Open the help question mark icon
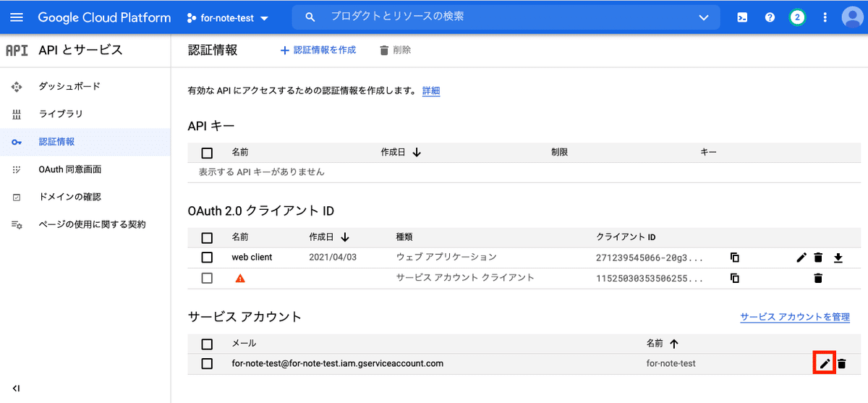The height and width of the screenshot is (403, 868). tap(770, 17)
